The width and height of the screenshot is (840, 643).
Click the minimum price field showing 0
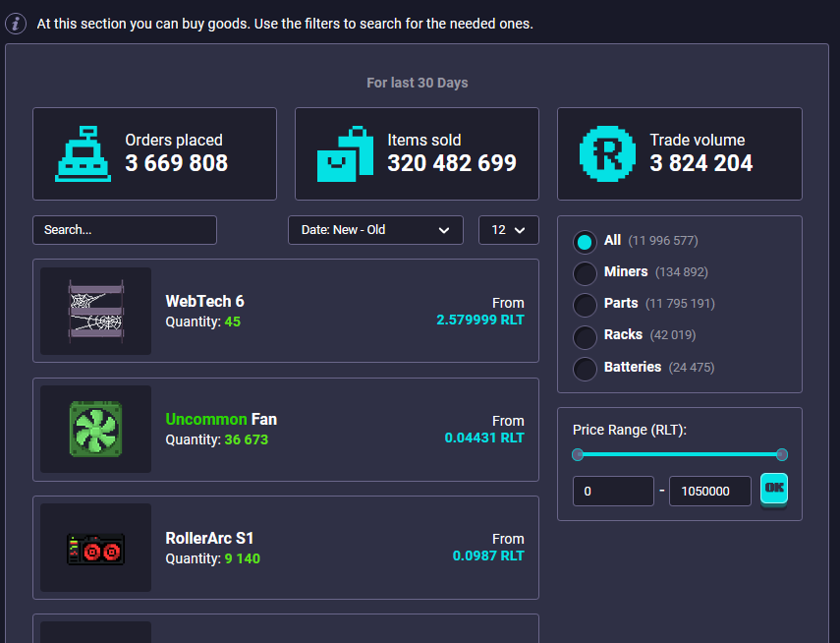(x=613, y=491)
